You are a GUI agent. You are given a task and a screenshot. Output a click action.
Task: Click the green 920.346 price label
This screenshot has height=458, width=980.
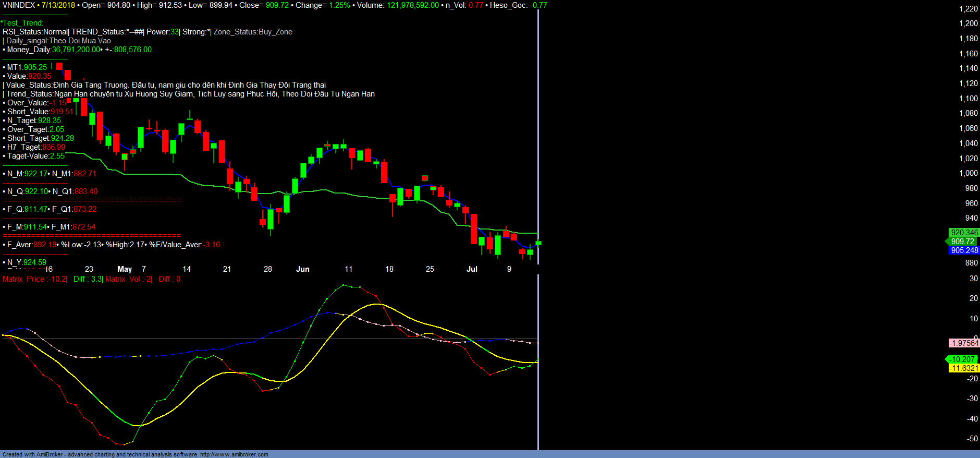click(x=964, y=233)
